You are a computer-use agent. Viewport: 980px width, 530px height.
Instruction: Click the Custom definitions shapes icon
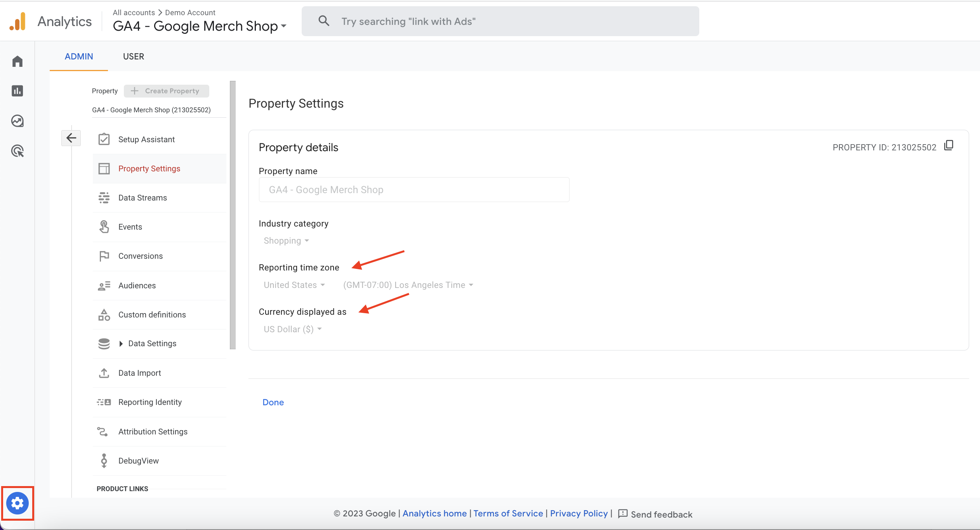[x=104, y=315]
